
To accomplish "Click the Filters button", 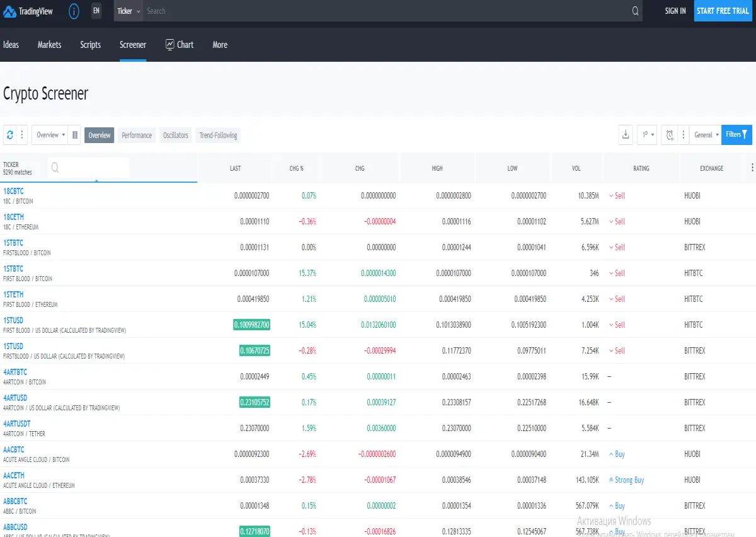I will [x=736, y=135].
